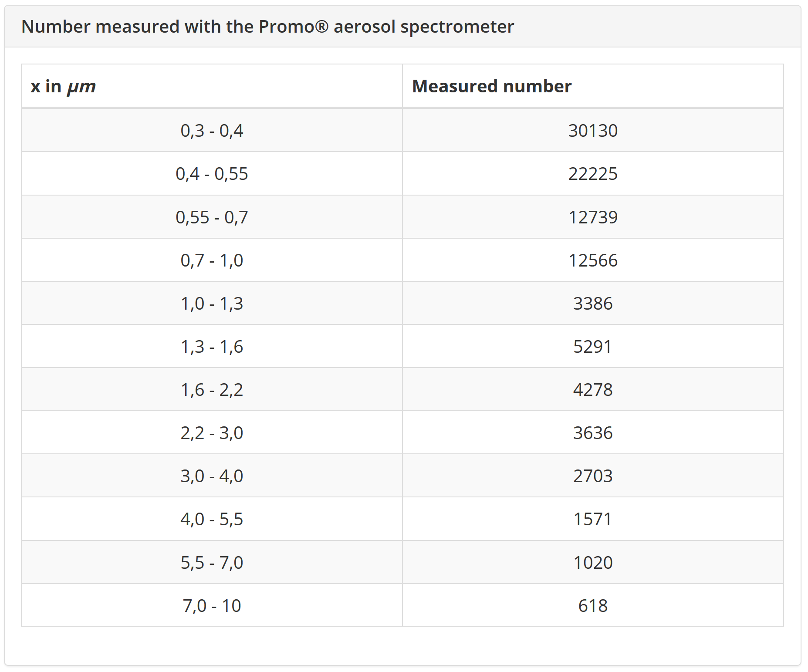Select the 5,5 - 7,0 range cell
Screen dimensions: 808x672
212,562
